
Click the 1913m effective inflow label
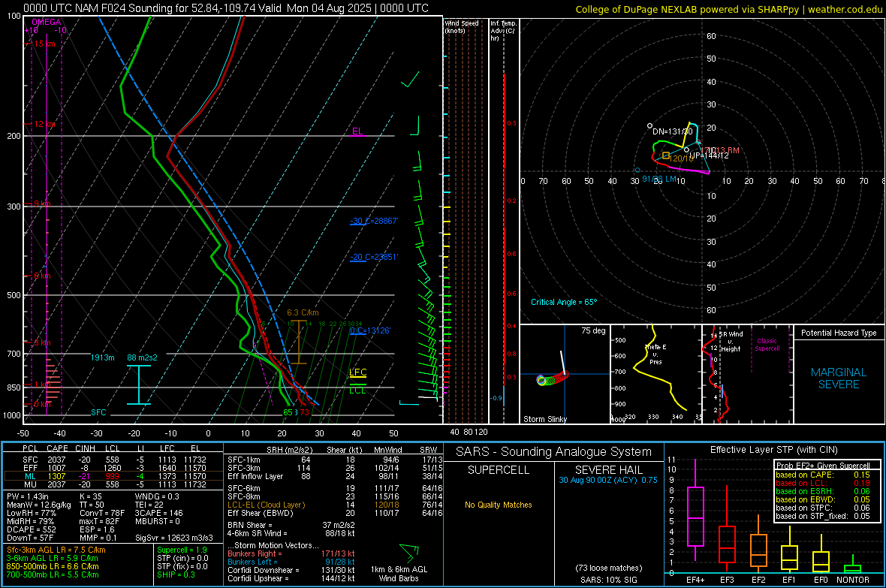click(103, 357)
